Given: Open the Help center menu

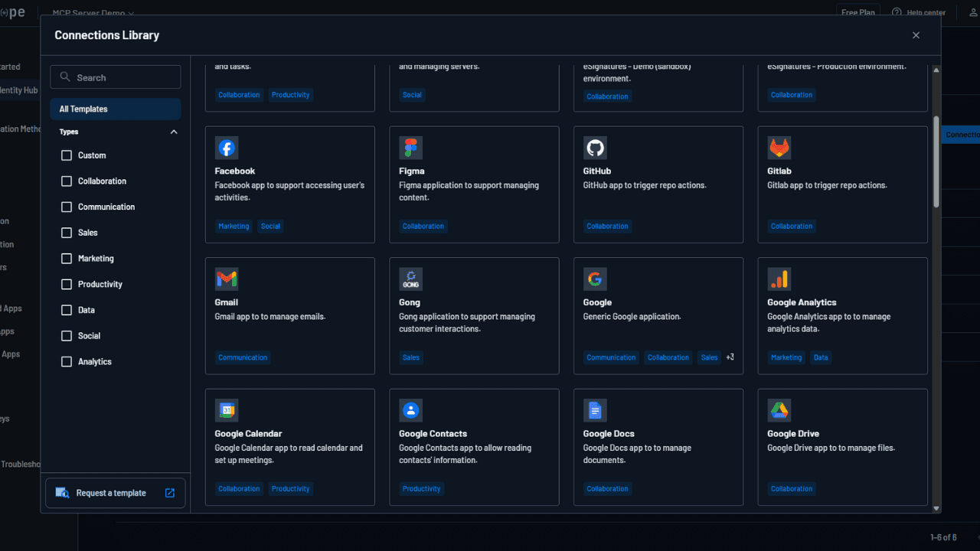Looking at the screenshot, I should [918, 12].
